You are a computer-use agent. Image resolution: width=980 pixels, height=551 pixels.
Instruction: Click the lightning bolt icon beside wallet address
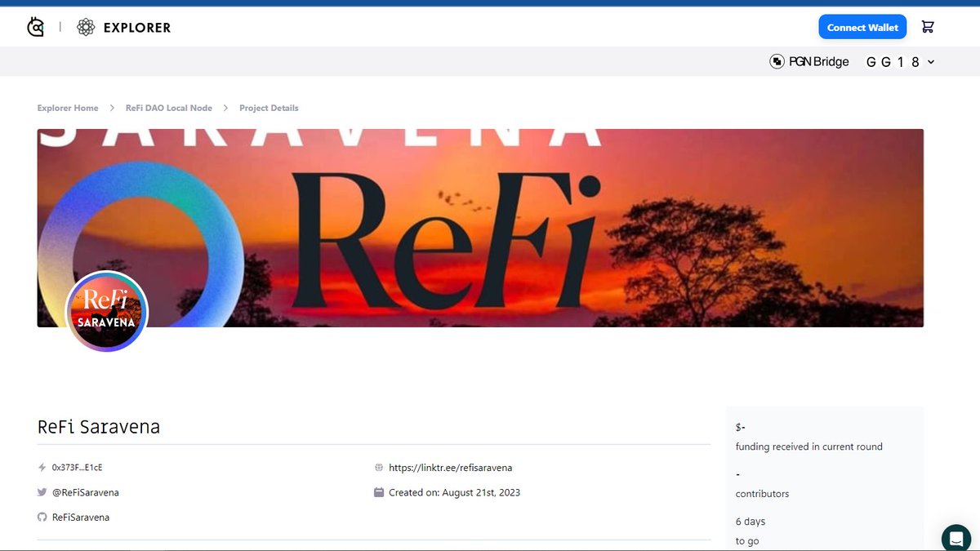tap(42, 468)
